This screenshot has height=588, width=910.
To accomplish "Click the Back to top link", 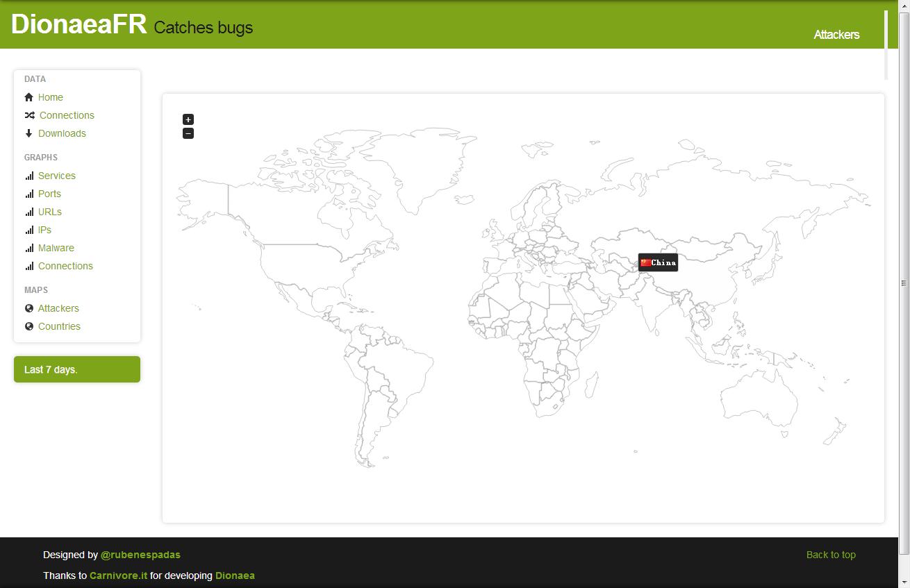I will pos(831,555).
